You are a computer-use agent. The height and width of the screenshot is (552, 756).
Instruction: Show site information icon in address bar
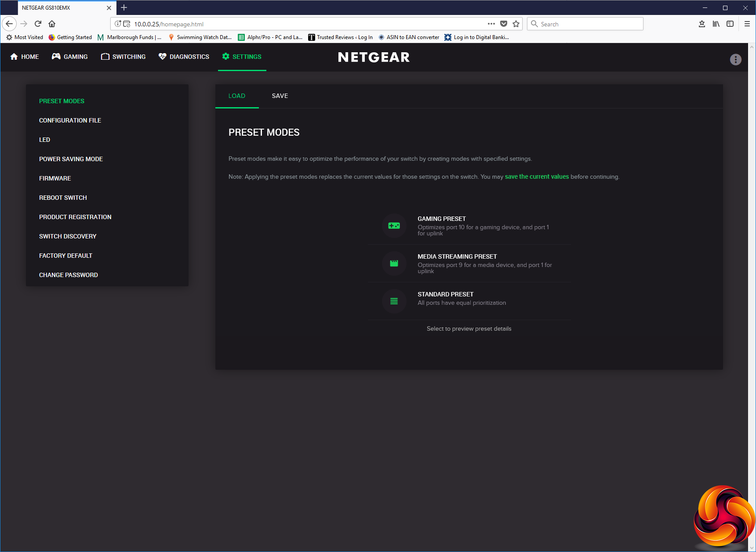118,24
